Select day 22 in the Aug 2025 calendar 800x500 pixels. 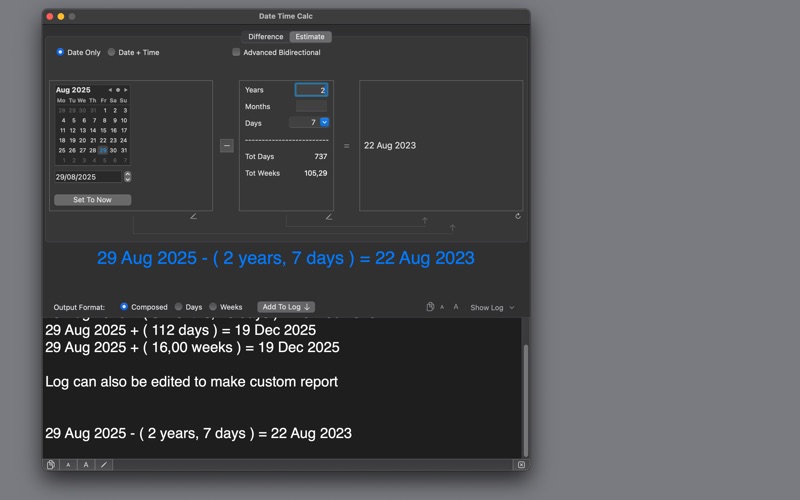(103, 140)
